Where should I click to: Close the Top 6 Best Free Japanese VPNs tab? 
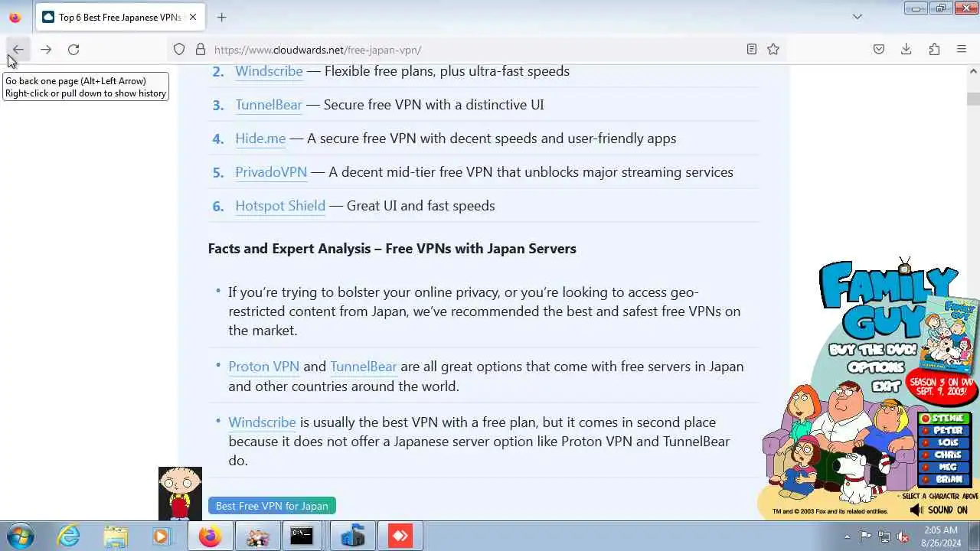193,17
